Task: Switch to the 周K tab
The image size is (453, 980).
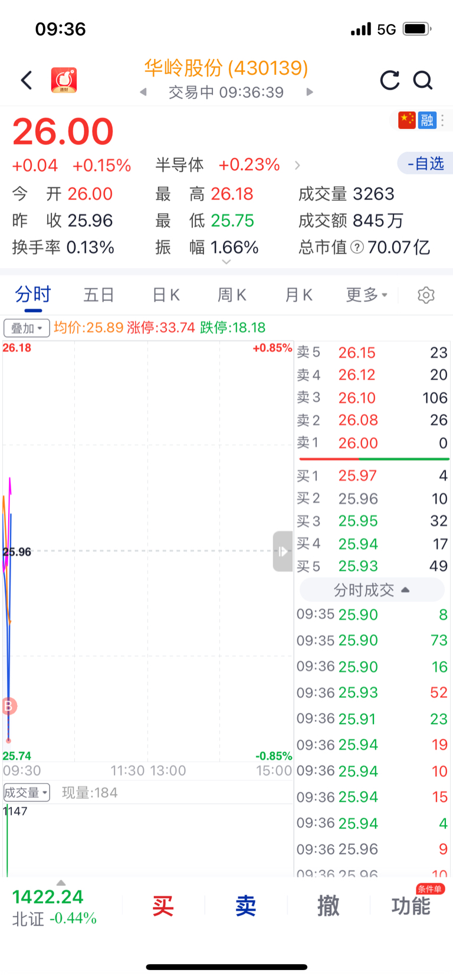Action: pyautogui.click(x=232, y=295)
